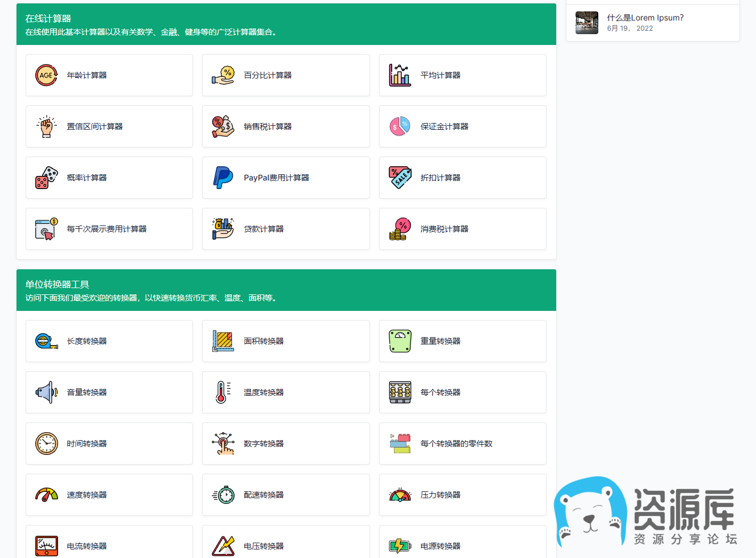Image resolution: width=756 pixels, height=558 pixels.
Task: Open the 面积转换器 area converter card
Action: point(286,341)
